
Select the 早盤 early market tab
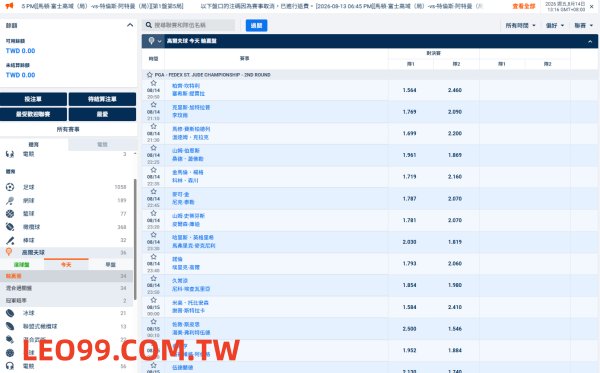click(111, 265)
